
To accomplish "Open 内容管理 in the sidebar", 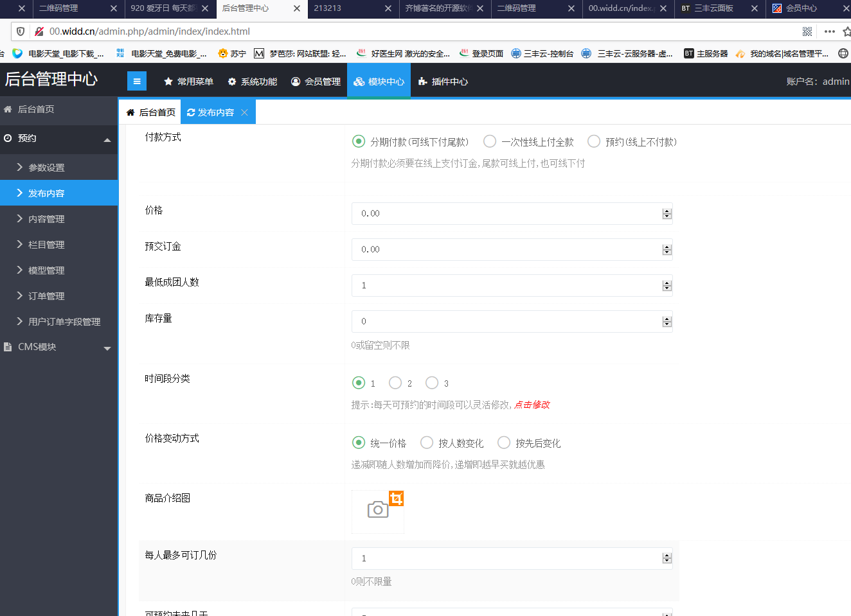I will [46, 219].
